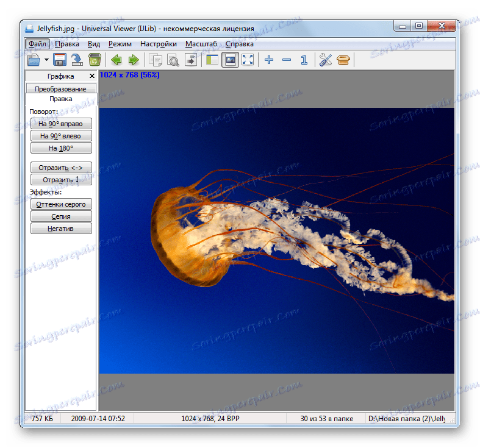Toggle the image fit-to-window icon
Image resolution: width=480 pixels, height=448 pixels.
point(230,60)
